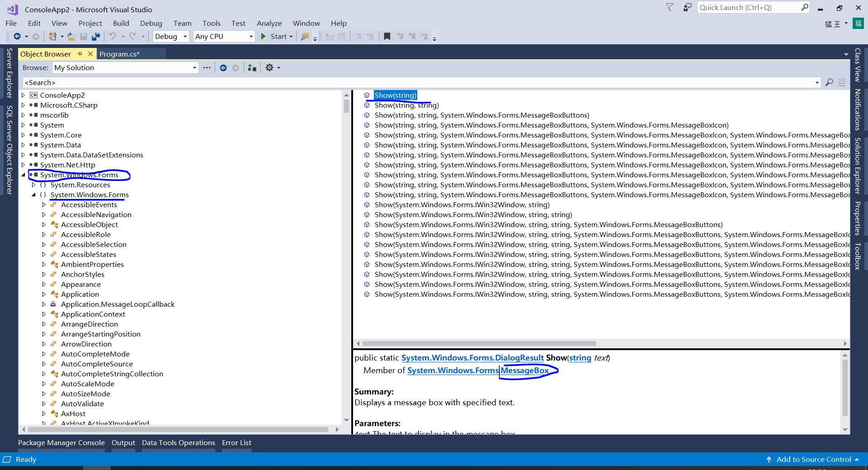Click the member list horizontal scrollbar
Screen dimensions: 868x470
479,343
